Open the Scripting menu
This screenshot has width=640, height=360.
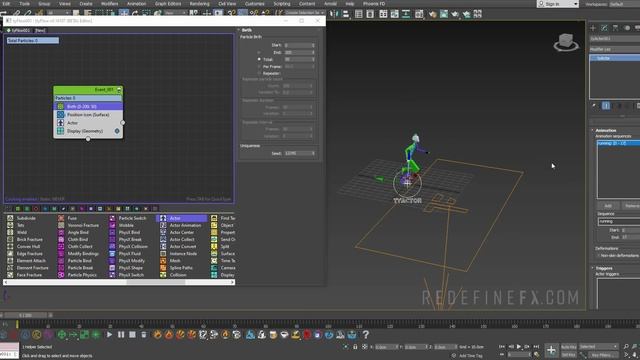(x=282, y=4)
